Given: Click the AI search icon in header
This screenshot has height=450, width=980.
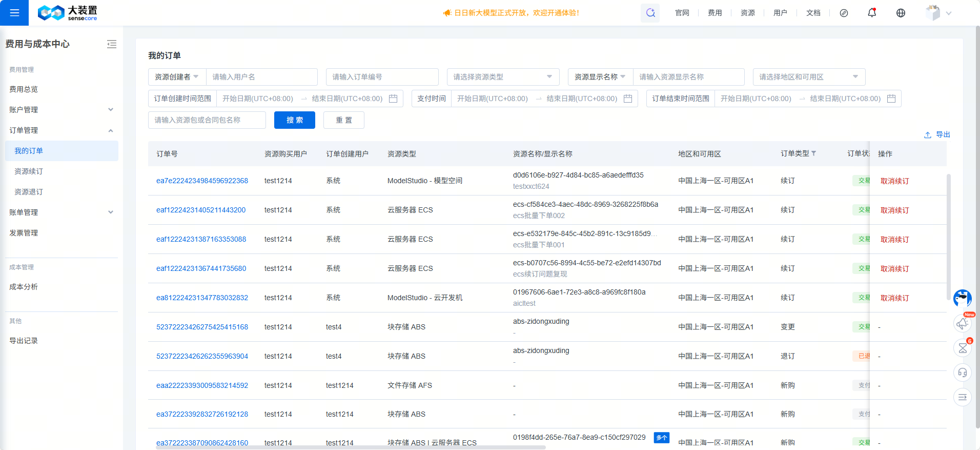Looking at the screenshot, I should [x=650, y=13].
